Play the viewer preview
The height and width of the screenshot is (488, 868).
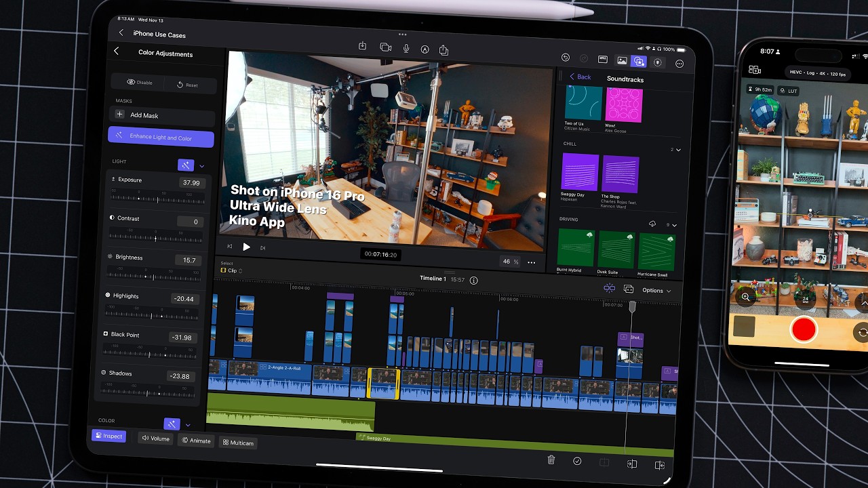[x=246, y=247]
